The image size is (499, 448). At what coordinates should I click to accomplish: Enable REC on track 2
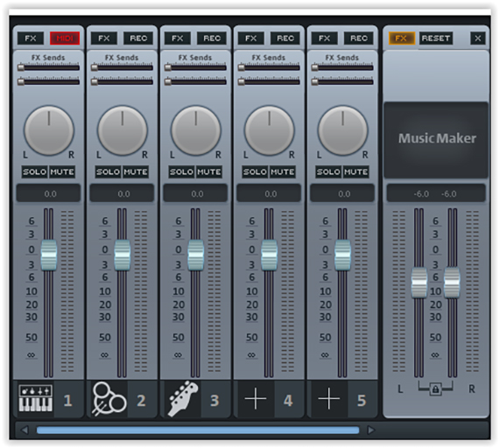click(x=138, y=38)
